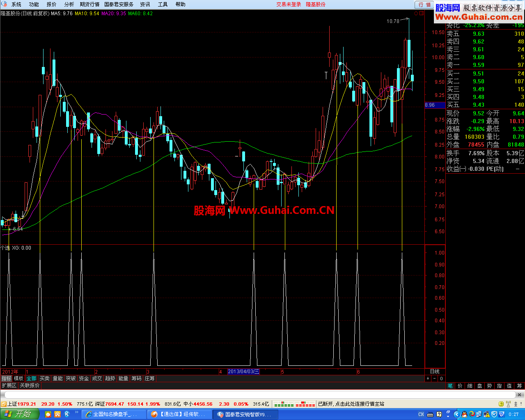The width and height of the screenshot is (525, 420).
Task: Click the red split-panel icon above the chart
Action: [x=422, y=13]
